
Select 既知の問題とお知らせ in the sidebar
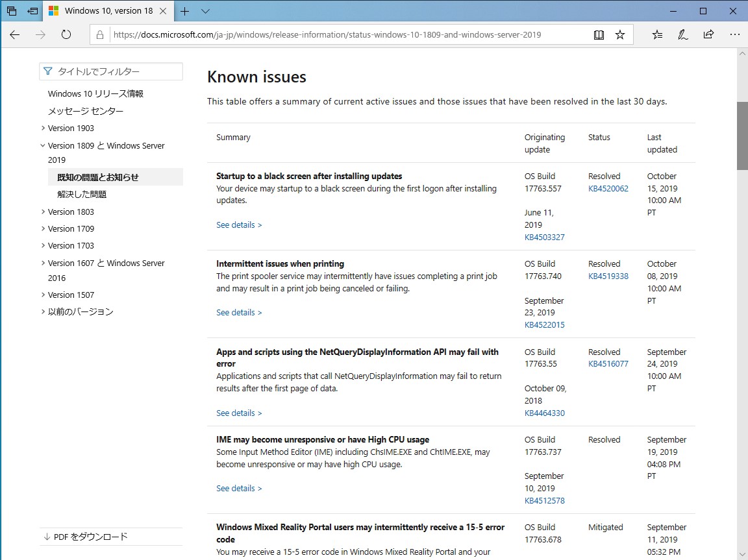tap(95, 177)
